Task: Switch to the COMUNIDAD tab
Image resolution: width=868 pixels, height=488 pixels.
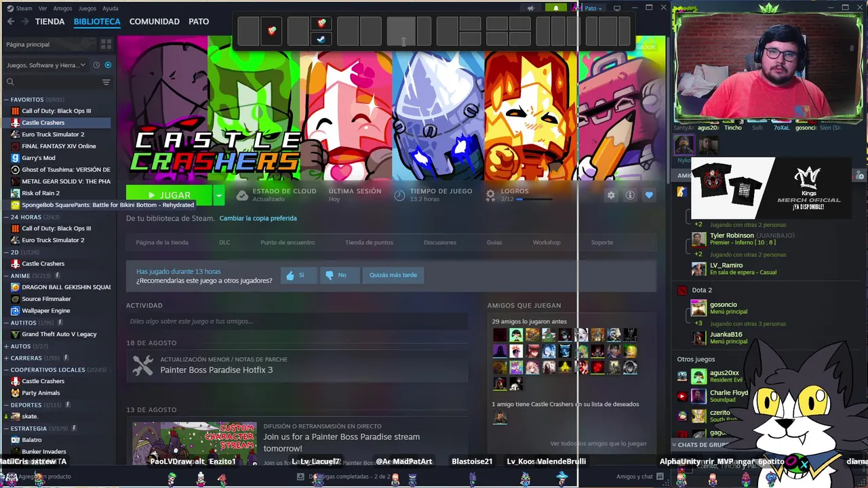Action: click(155, 22)
